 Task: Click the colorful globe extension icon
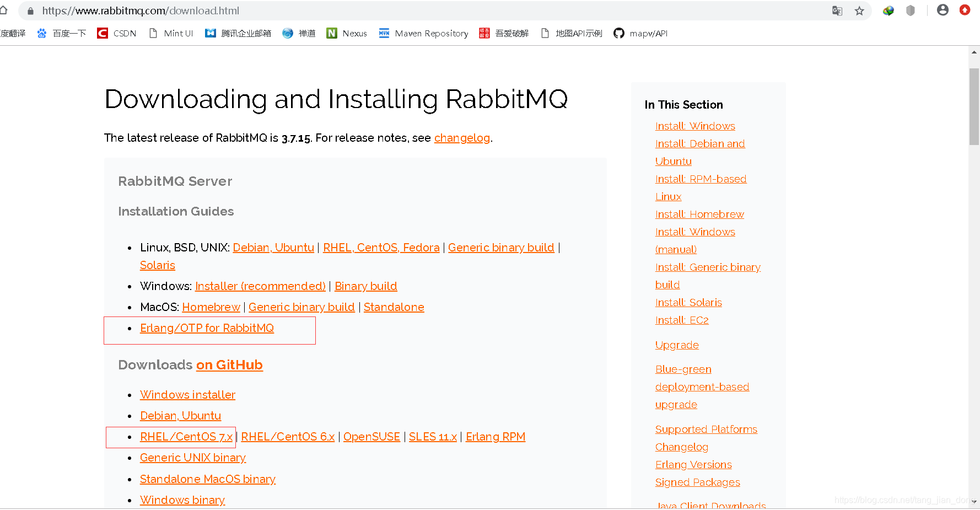tap(889, 10)
